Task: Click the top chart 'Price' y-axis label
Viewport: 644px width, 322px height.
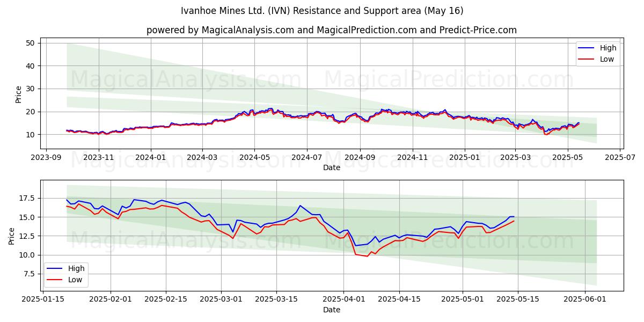Action: [x=18, y=94]
